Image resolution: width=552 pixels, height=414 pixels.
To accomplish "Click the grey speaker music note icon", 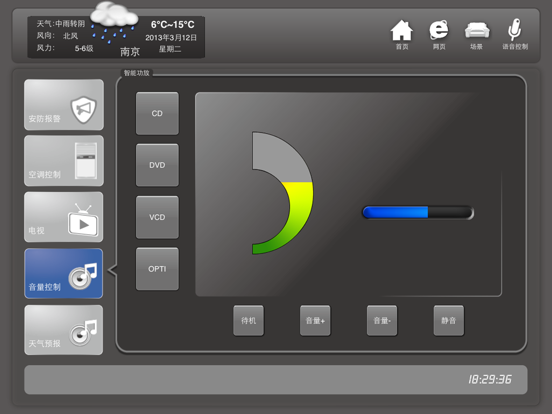I will (83, 333).
